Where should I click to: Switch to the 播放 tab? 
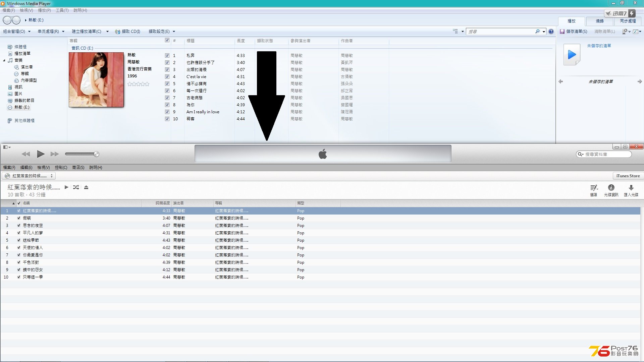click(x=571, y=21)
